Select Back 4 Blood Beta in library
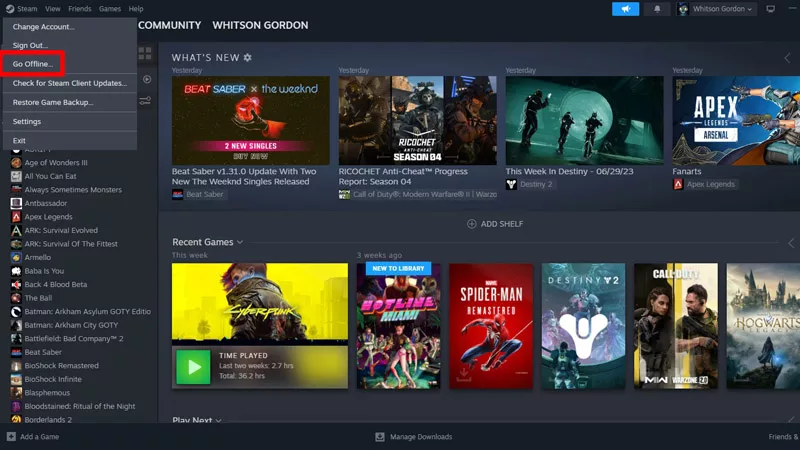 pyautogui.click(x=56, y=284)
